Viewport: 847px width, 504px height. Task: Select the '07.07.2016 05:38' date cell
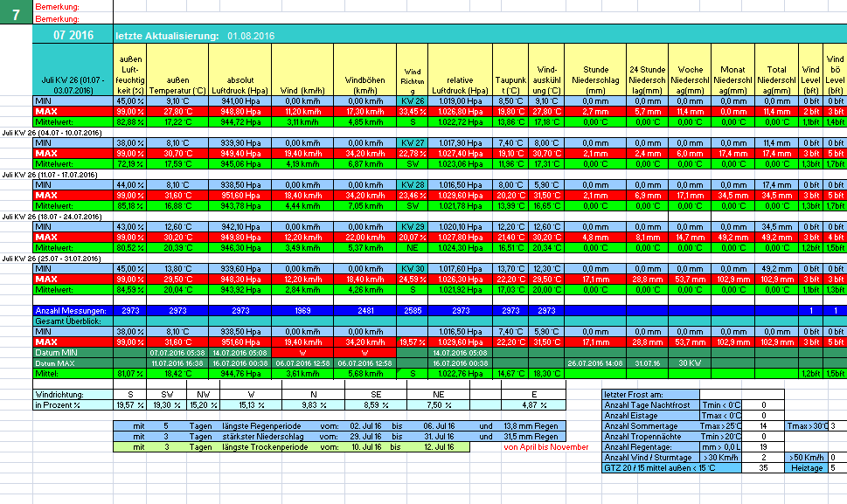coord(177,353)
